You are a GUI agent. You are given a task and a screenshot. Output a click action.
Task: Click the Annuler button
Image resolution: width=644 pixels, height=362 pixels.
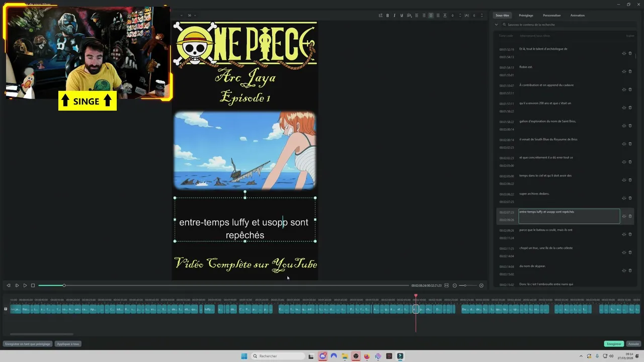pos(633,344)
